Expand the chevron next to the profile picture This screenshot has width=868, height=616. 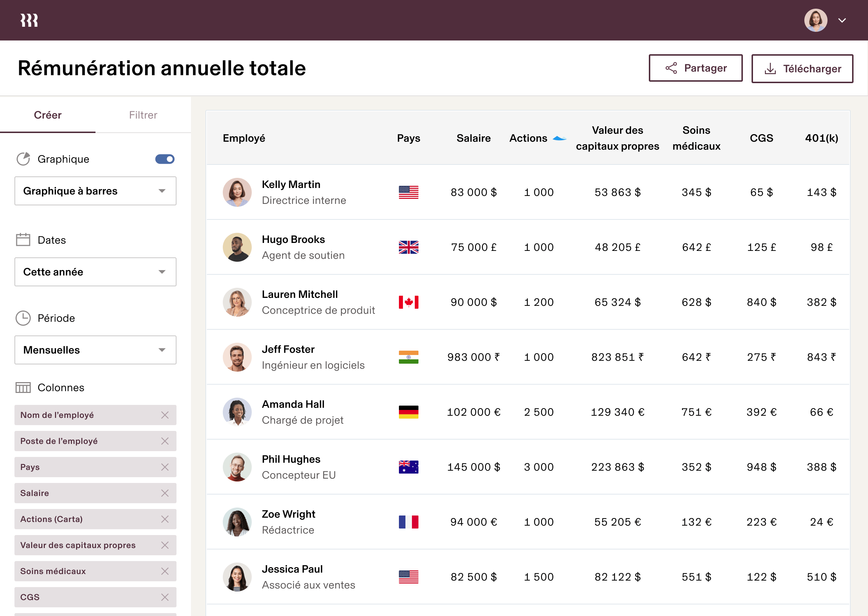pyautogui.click(x=842, y=20)
